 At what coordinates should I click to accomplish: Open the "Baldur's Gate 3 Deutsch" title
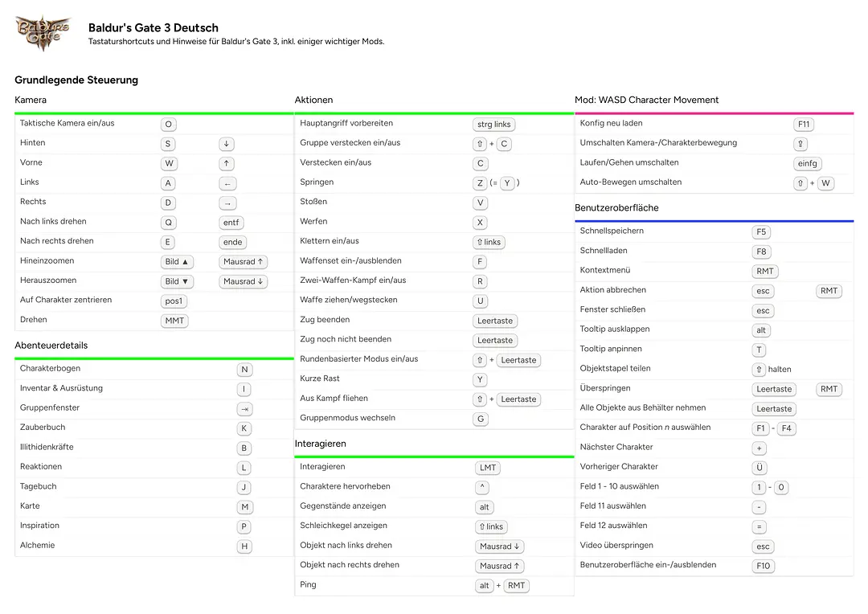pyautogui.click(x=153, y=28)
